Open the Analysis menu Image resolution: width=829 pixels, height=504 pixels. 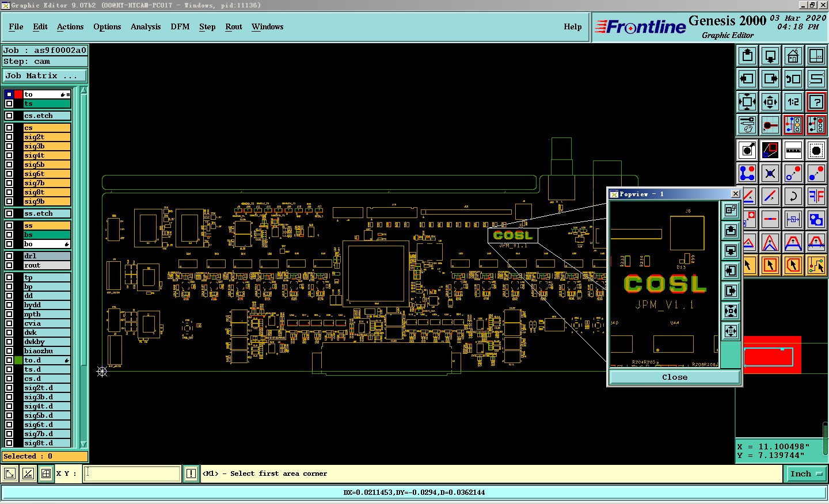point(145,26)
